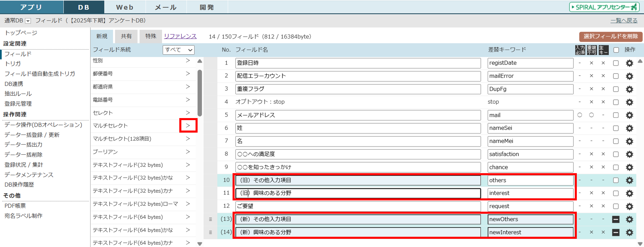The height and width of the screenshot is (247, 644).
Task: Click the 姓 field name input
Action: click(358, 128)
